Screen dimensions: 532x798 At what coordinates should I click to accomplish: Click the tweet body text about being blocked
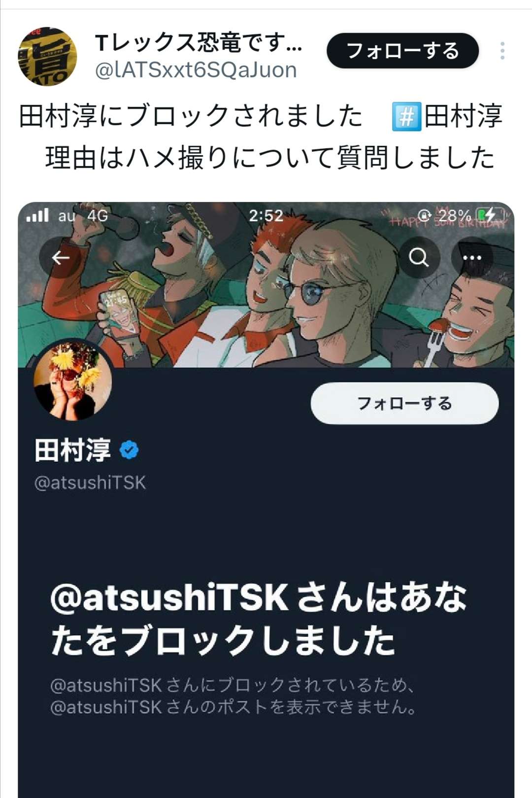point(260,137)
